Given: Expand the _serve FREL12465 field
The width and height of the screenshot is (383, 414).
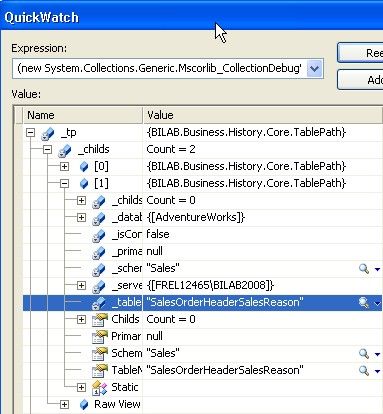Looking at the screenshot, I should (x=81, y=285).
